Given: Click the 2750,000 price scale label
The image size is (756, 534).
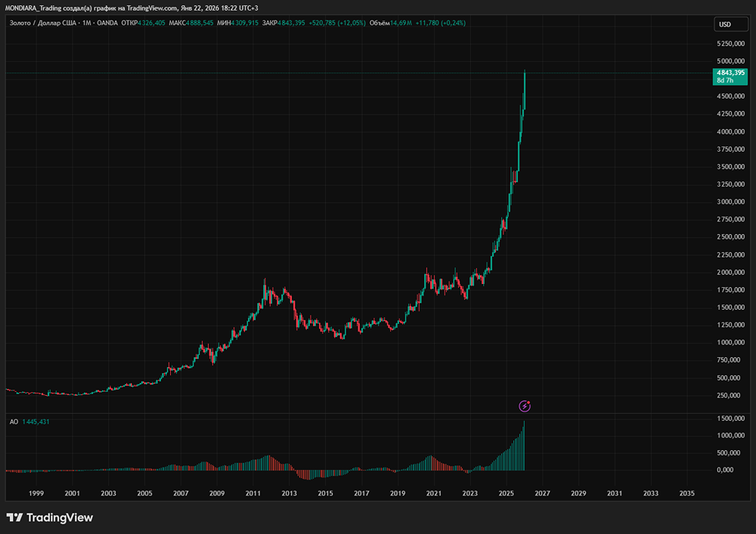Looking at the screenshot, I should (x=730, y=219).
